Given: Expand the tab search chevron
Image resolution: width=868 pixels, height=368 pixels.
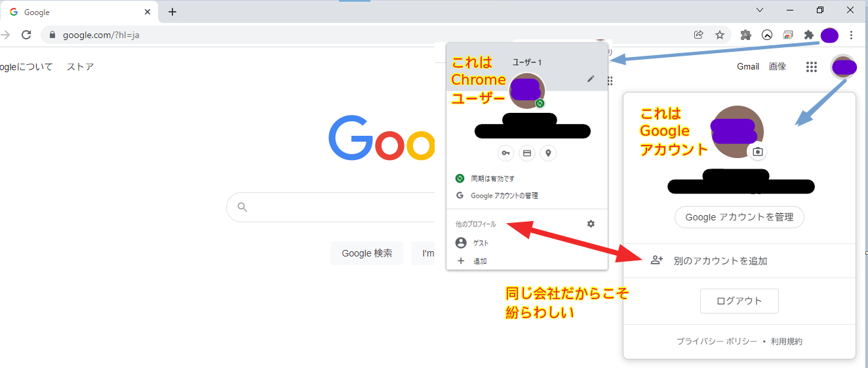Looking at the screenshot, I should [x=760, y=10].
